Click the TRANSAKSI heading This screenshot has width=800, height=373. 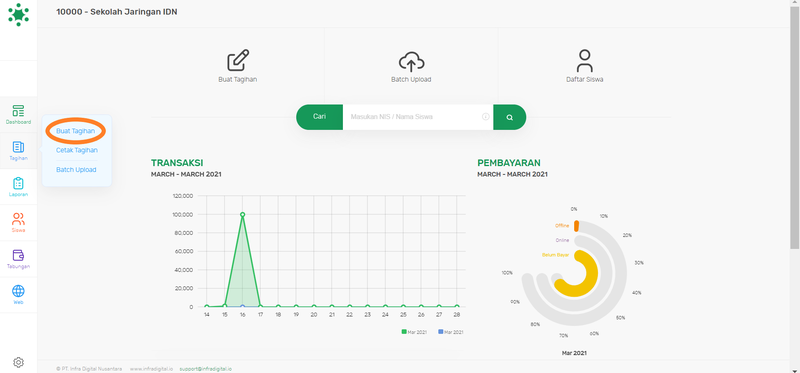177,163
